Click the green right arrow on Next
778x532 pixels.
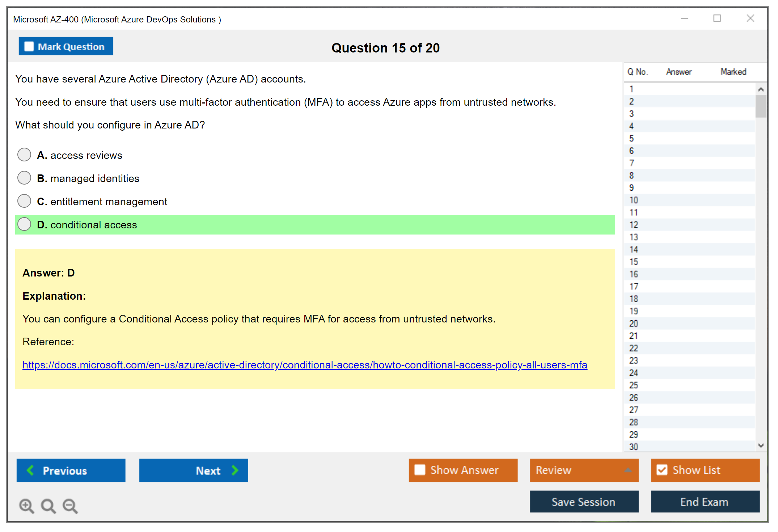pyautogui.click(x=235, y=470)
